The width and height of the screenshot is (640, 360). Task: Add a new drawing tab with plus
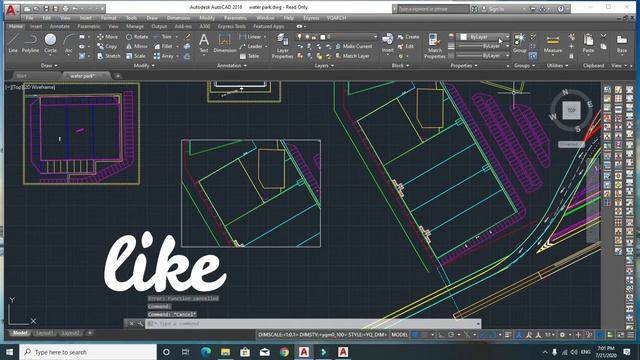tap(118, 76)
